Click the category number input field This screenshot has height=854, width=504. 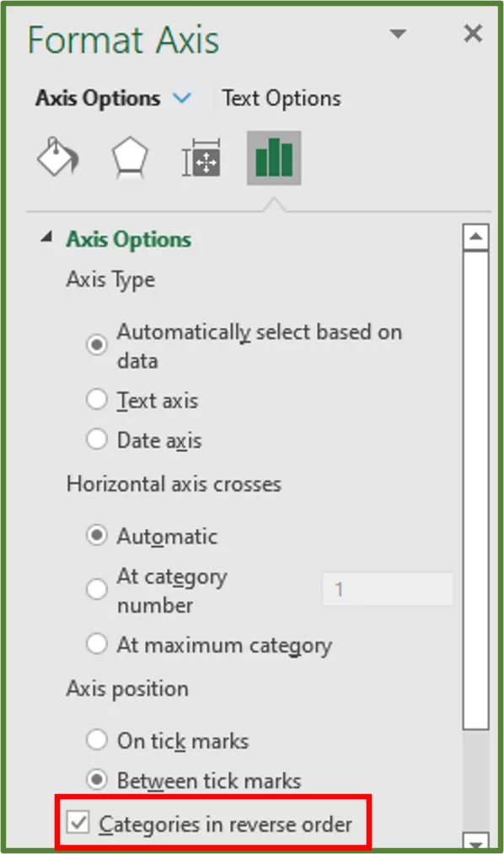click(x=388, y=588)
